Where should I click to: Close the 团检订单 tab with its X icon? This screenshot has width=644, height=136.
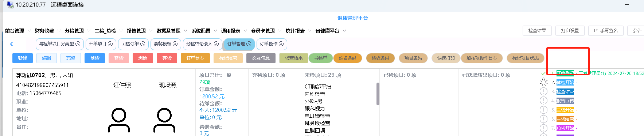pos(143,44)
